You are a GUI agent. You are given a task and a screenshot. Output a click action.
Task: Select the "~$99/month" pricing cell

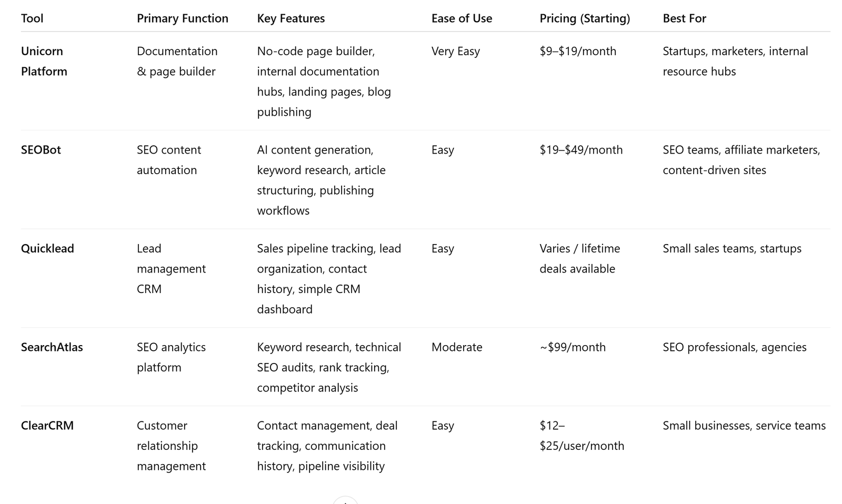[573, 347]
